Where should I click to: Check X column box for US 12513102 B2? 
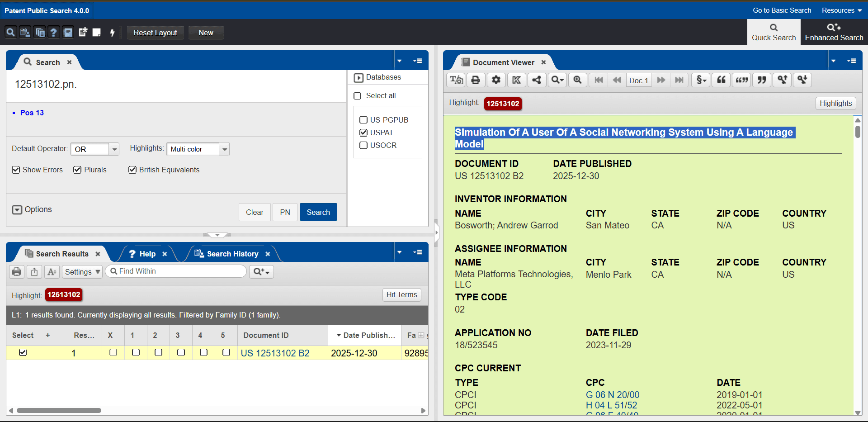click(x=113, y=352)
